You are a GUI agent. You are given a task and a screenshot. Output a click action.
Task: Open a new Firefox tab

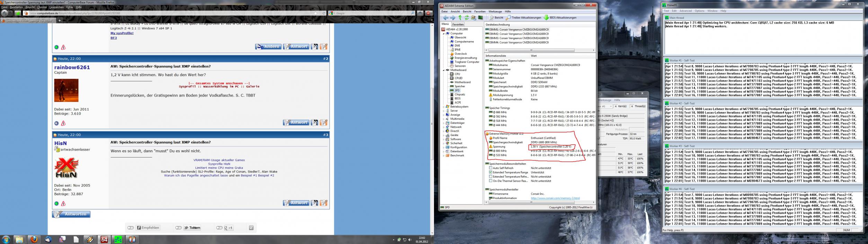(60, 20)
